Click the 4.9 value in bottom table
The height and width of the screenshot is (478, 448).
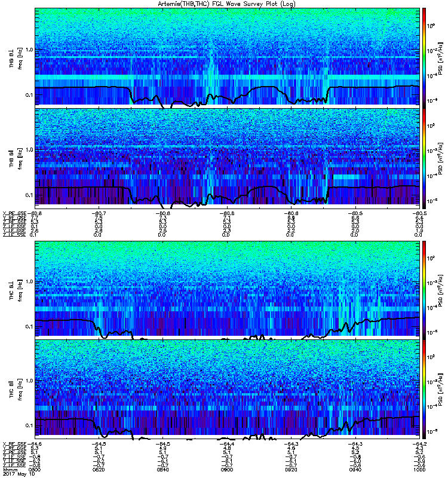click(x=162, y=449)
